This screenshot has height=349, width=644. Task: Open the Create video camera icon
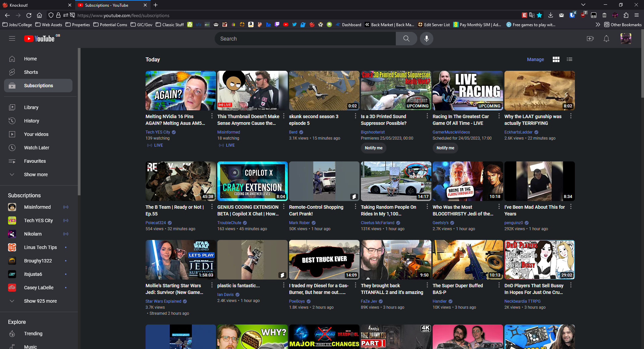(x=590, y=39)
